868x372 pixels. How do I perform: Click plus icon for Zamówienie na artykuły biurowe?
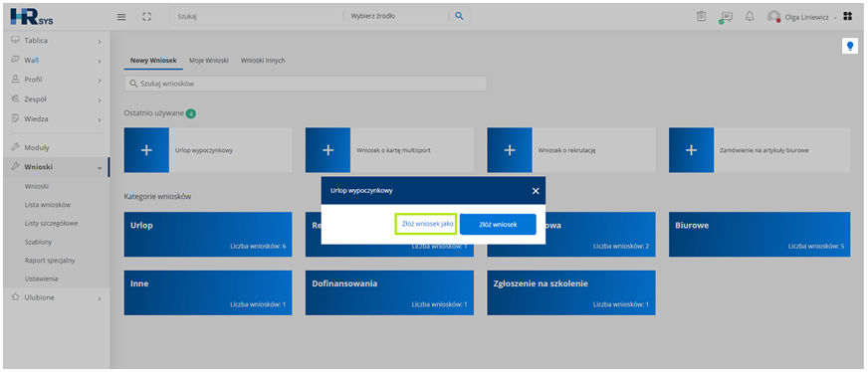coord(692,150)
